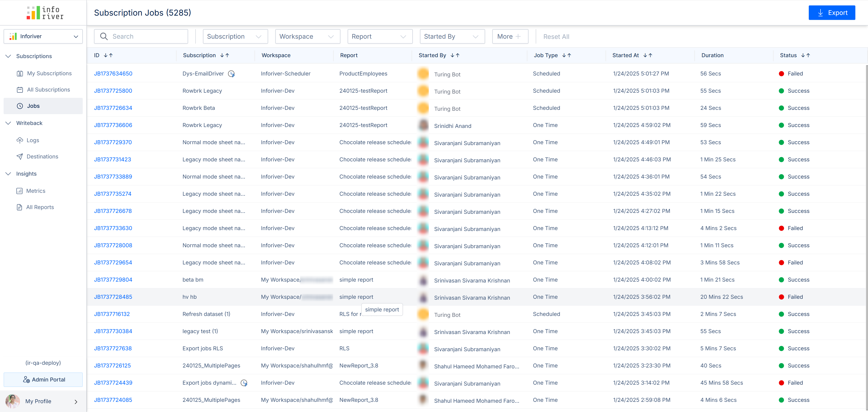The image size is (868, 412).
Task: Click the magnifier icon in the Search box
Action: click(x=104, y=36)
